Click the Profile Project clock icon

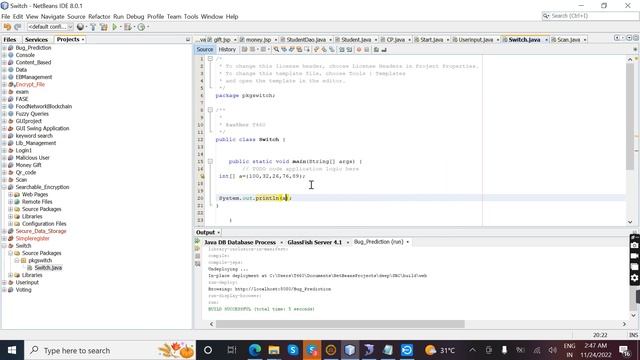click(x=141, y=27)
